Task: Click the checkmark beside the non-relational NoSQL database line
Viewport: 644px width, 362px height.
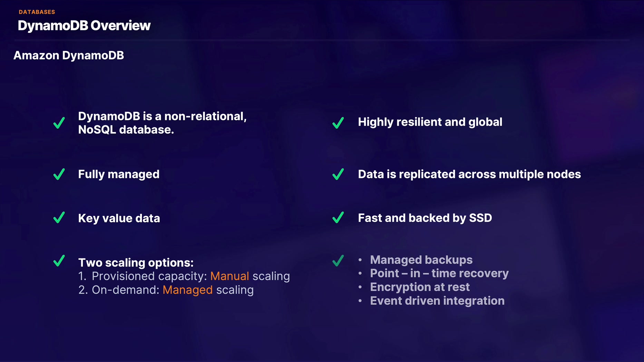Action: click(59, 123)
